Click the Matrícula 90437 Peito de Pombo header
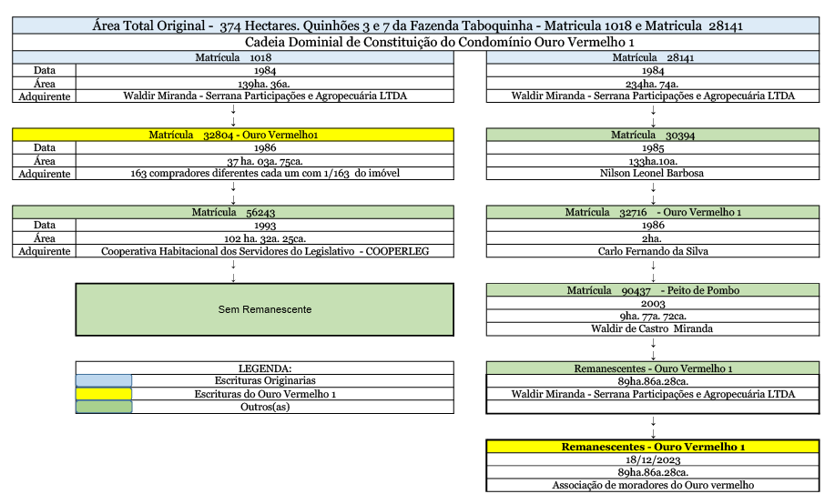This screenshot has width=835, height=504. point(653,290)
